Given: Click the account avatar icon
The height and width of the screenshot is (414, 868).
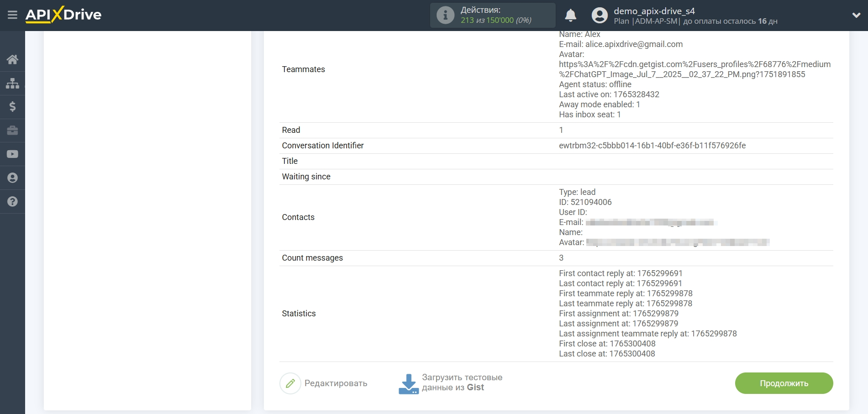Looking at the screenshot, I should coord(600,16).
